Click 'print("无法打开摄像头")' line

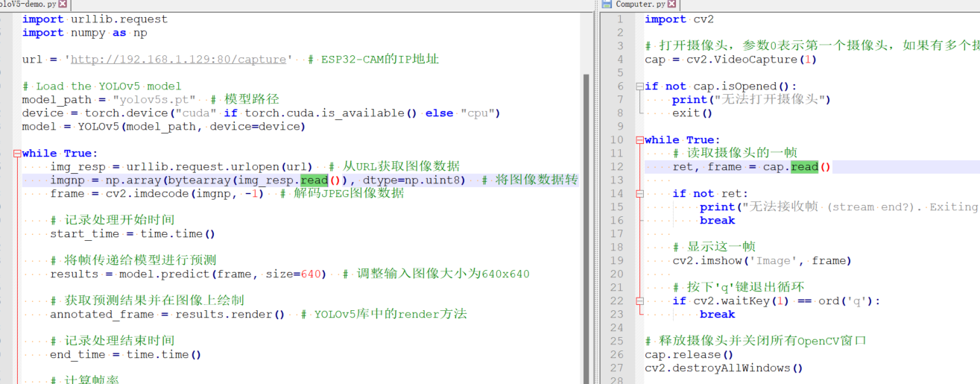(751, 100)
